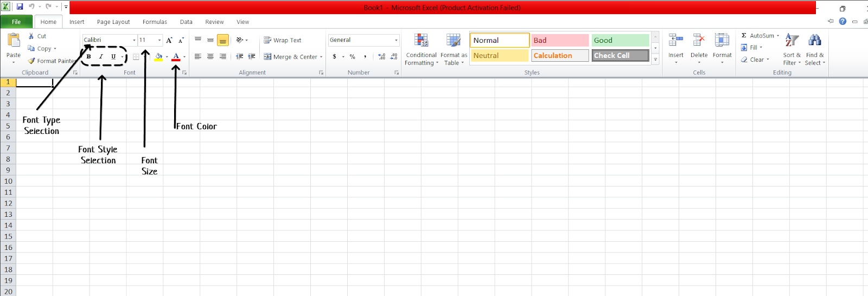Click the Paste clipboard icon
Screen dimensions: 868x296
tap(14, 40)
